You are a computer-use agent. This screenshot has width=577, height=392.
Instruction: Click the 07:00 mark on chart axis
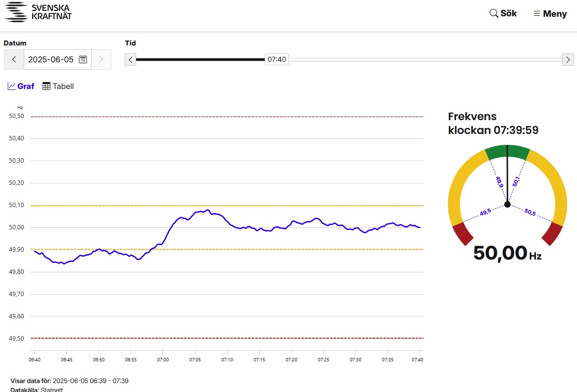pyautogui.click(x=163, y=359)
